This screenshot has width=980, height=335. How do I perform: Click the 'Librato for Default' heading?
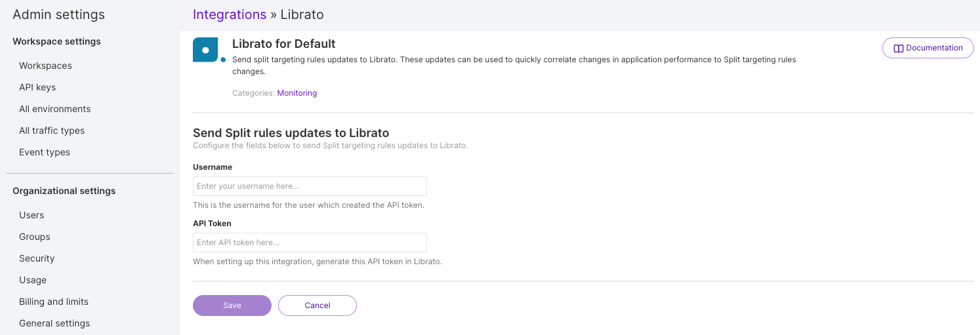pos(284,44)
